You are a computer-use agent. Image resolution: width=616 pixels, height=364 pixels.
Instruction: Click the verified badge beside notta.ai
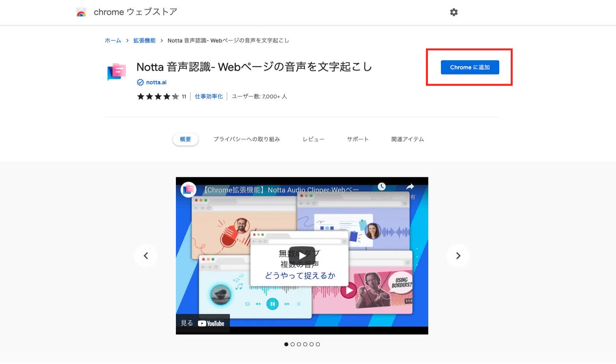(140, 82)
